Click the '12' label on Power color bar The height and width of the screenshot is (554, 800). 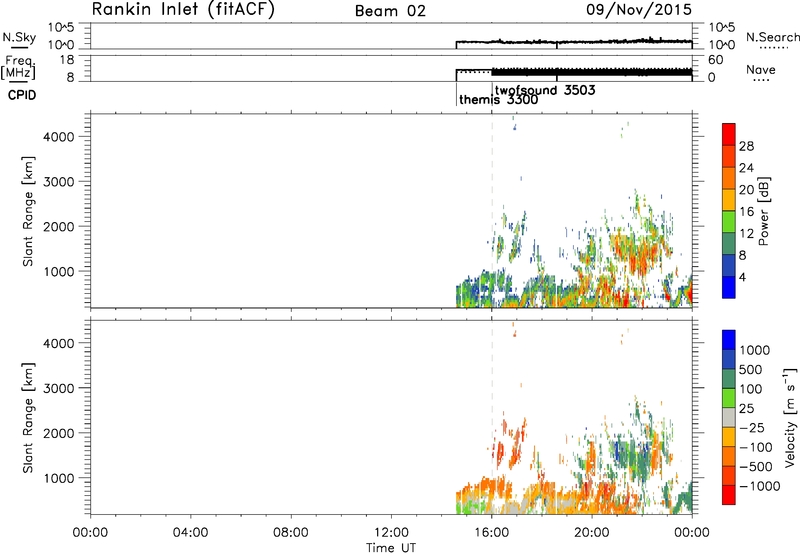746,234
